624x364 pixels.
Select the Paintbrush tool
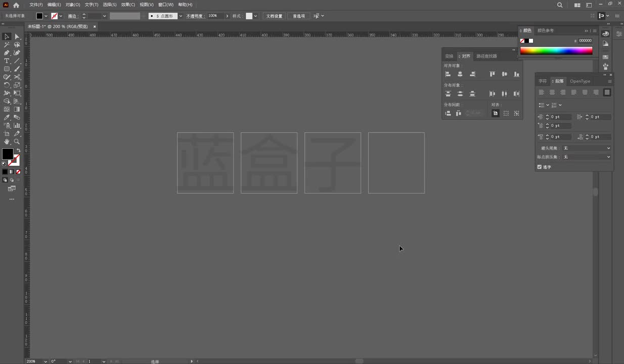coord(17,69)
